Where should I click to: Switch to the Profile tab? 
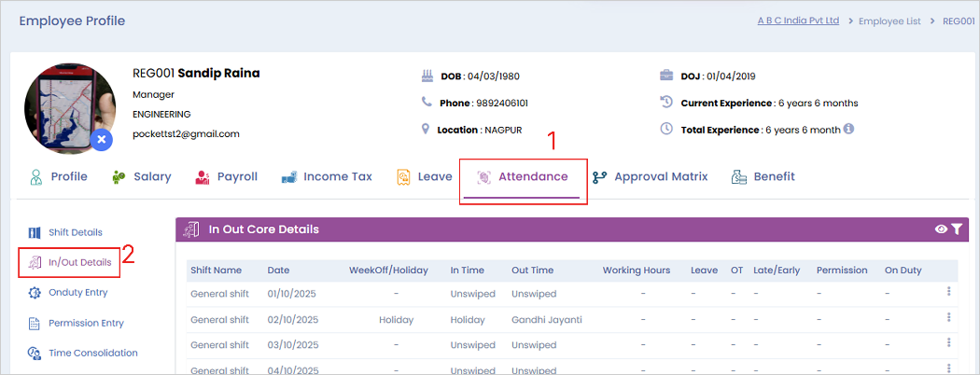[58, 176]
